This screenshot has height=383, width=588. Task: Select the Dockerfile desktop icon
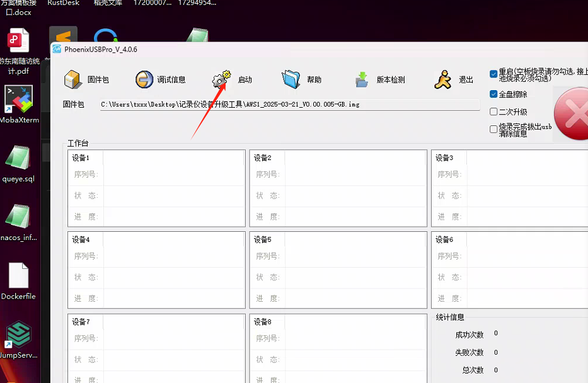pyautogui.click(x=18, y=282)
